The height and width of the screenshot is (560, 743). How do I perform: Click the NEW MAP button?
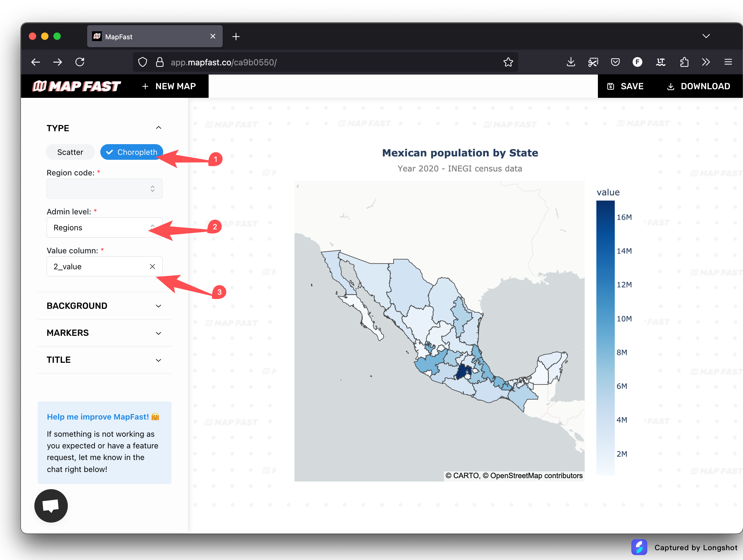[169, 86]
